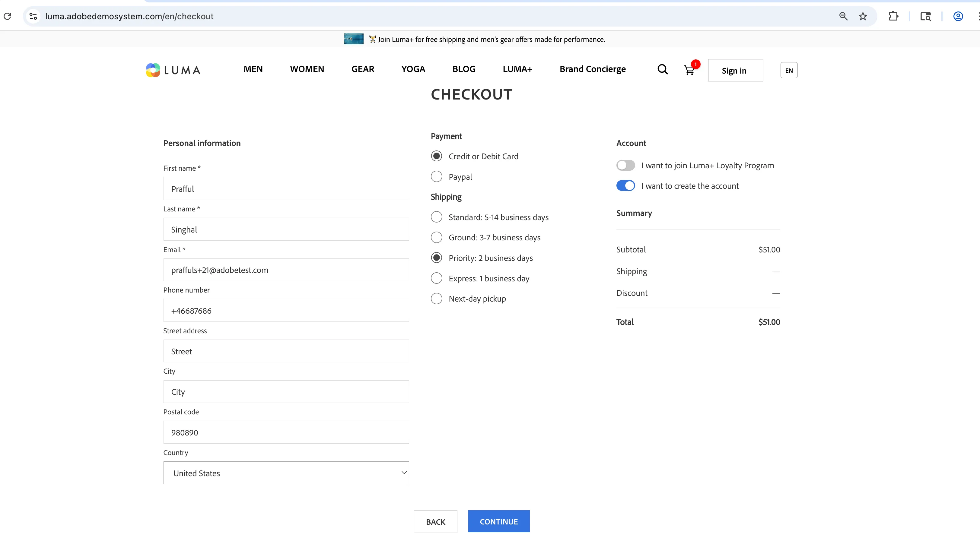
Task: Open the WOMEN menu
Action: pyautogui.click(x=307, y=69)
